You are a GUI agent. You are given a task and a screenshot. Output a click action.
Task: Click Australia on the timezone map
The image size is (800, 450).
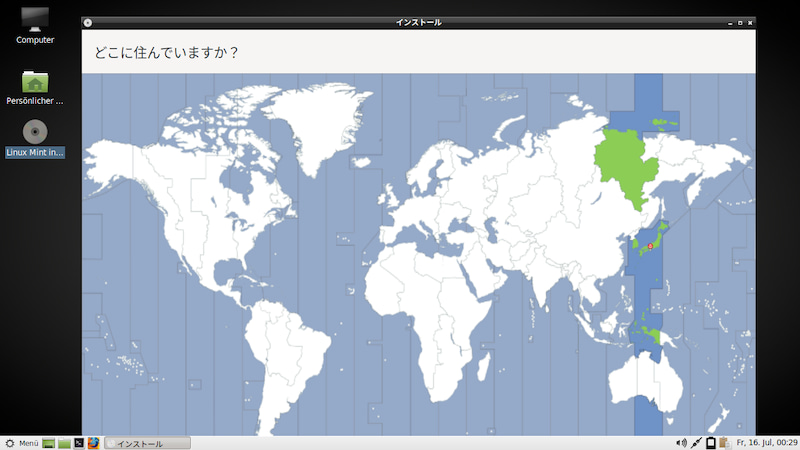pos(645,383)
